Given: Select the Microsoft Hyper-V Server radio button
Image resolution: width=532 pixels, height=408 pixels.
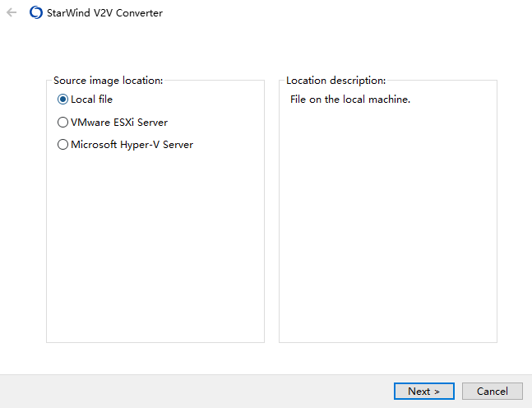Looking at the screenshot, I should pyautogui.click(x=62, y=145).
